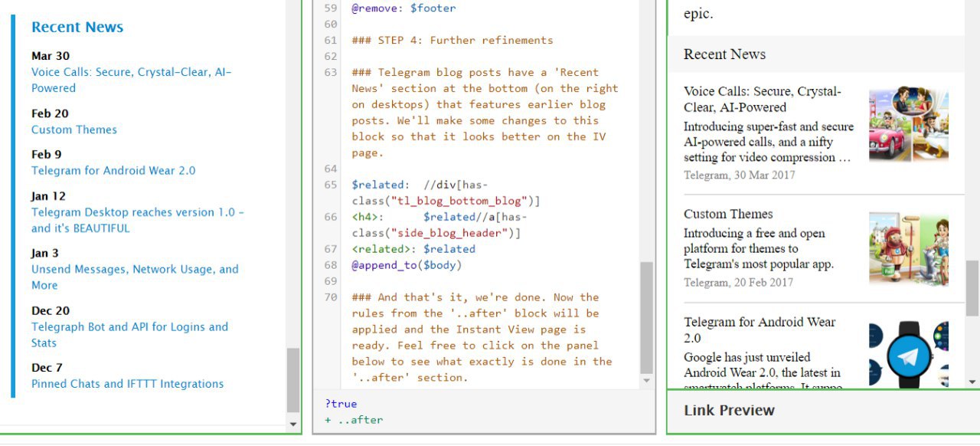The height and width of the screenshot is (446, 980).
Task: Open 'Unsend Messages, Network Usage, and More' link
Action: click(x=135, y=277)
